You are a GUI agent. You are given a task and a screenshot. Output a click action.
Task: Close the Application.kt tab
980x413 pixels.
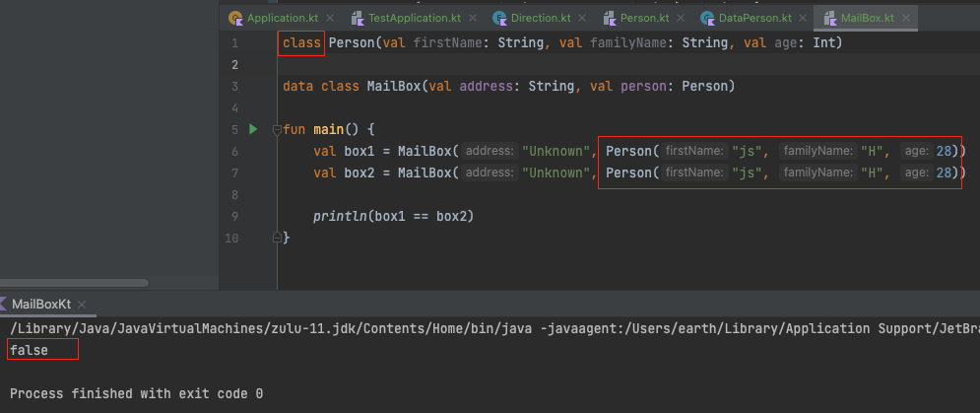click(x=330, y=18)
